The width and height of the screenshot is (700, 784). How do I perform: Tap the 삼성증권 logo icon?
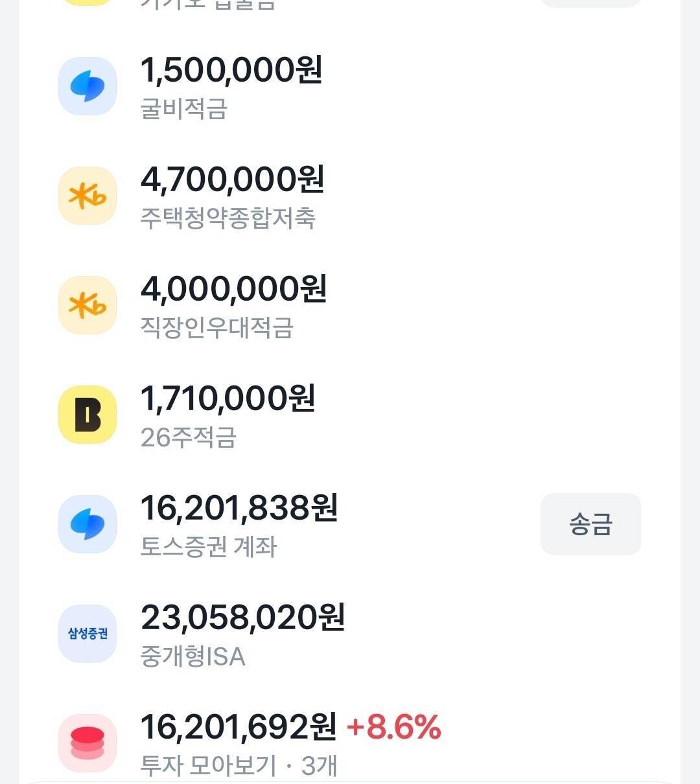click(87, 634)
